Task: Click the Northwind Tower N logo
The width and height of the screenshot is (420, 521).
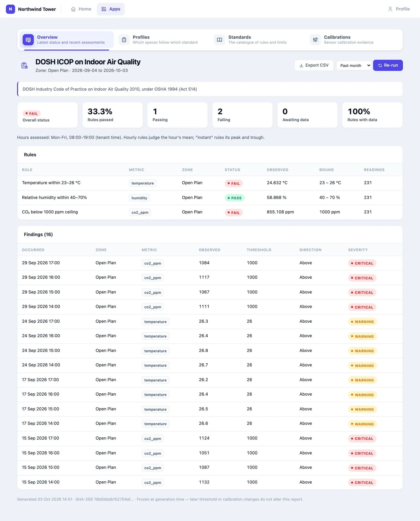Action: tap(10, 9)
